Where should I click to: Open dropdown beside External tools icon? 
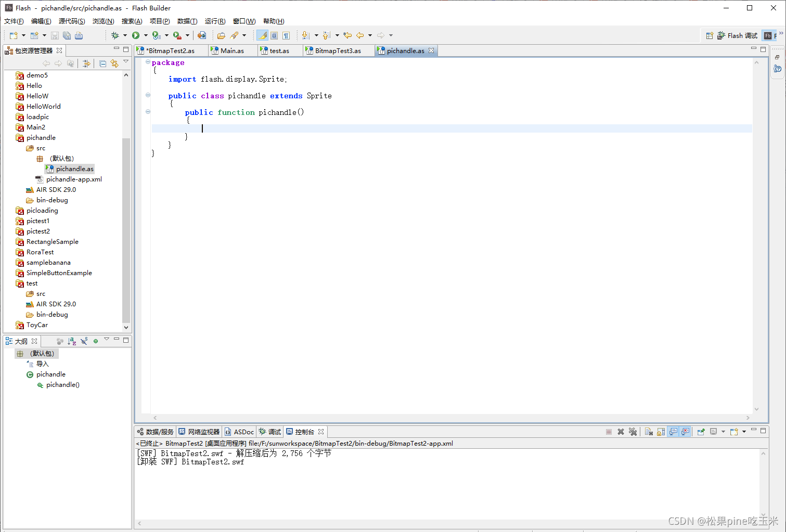[187, 35]
